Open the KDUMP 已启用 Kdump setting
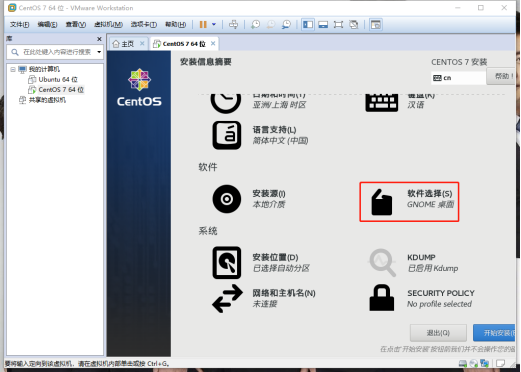Screen dimensions: 521x372 click(x=433, y=263)
